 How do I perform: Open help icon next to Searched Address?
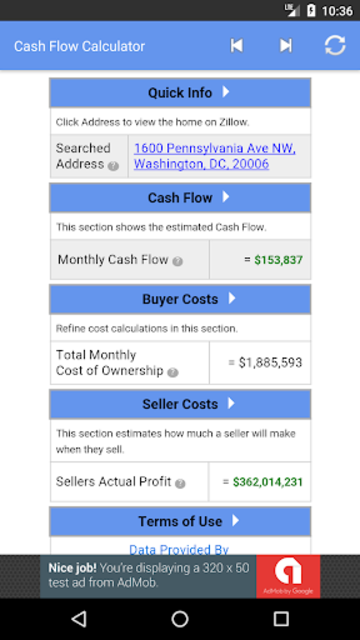coord(114,166)
